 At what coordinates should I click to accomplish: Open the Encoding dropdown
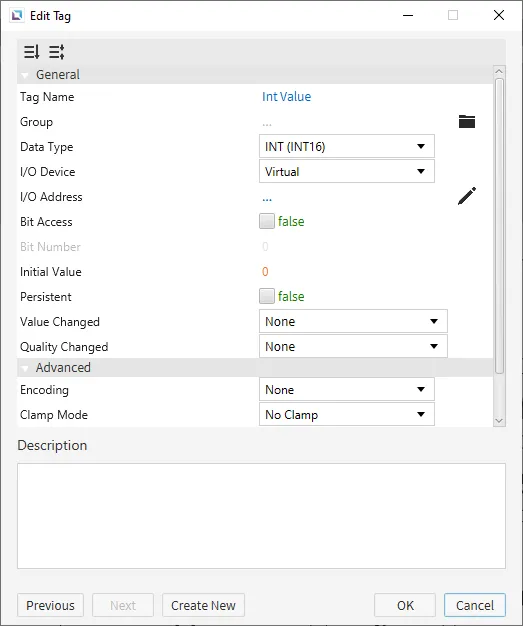(x=347, y=389)
